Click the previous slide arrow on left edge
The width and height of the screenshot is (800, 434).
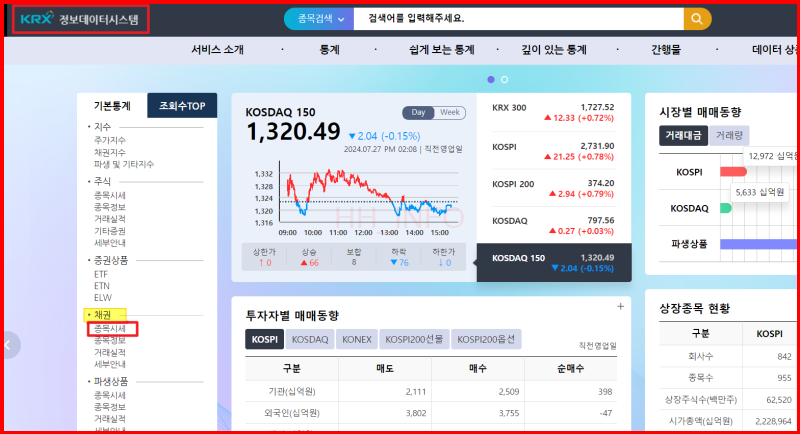click(x=10, y=345)
